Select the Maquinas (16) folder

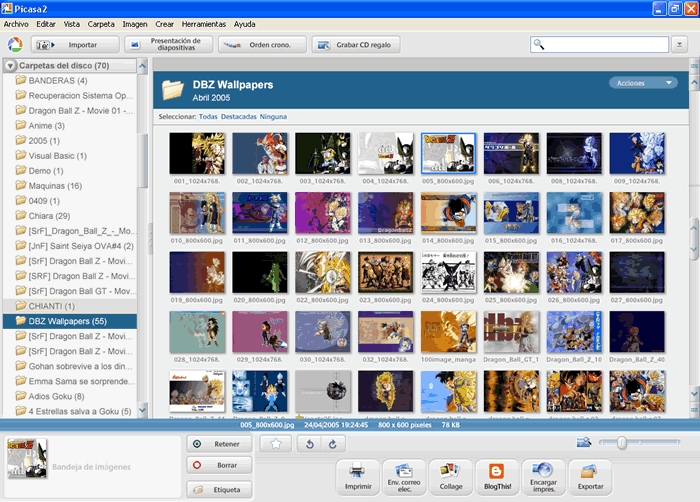(x=70, y=186)
